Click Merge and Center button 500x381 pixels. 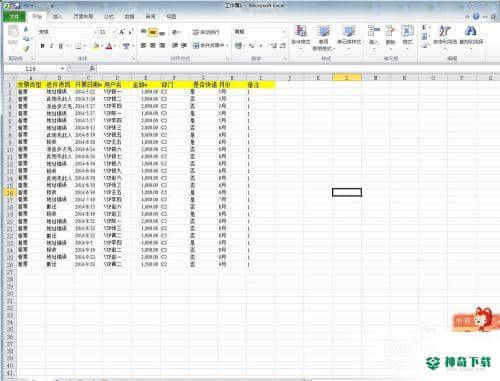pyautogui.click(x=209, y=45)
